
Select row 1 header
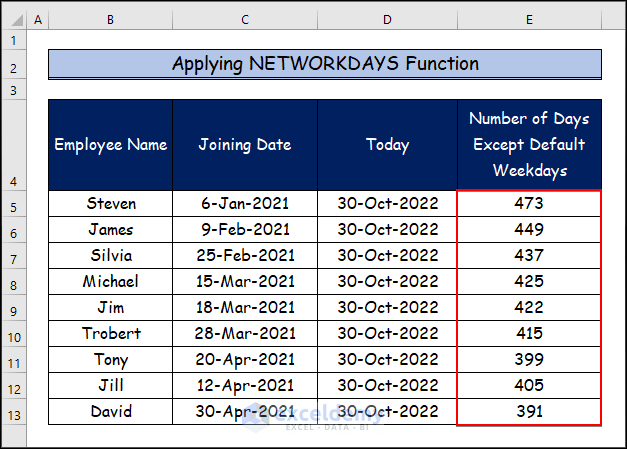(x=14, y=40)
